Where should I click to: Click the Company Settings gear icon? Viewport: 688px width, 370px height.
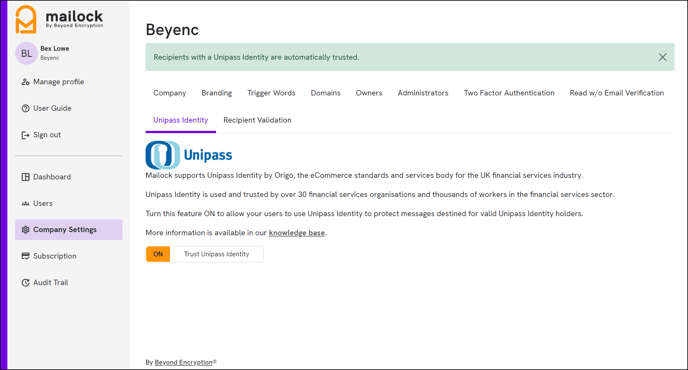pyautogui.click(x=25, y=230)
